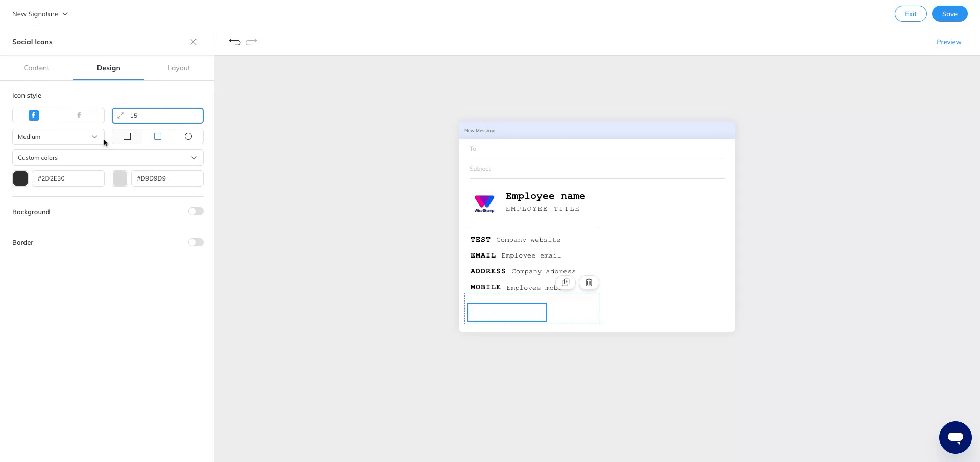
Task: Switch to the Content tab
Action: coord(36,68)
